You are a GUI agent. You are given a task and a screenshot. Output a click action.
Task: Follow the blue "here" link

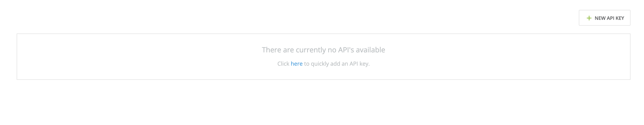coord(297,64)
